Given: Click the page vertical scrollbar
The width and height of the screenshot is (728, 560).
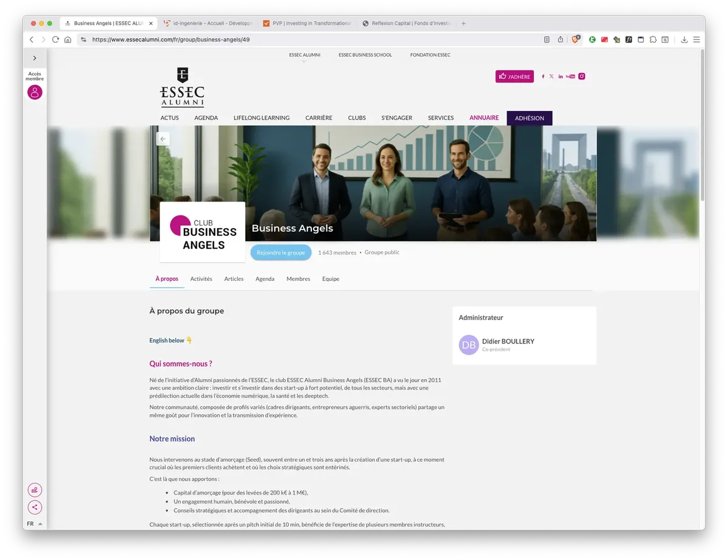Looking at the screenshot, I should coord(703,124).
